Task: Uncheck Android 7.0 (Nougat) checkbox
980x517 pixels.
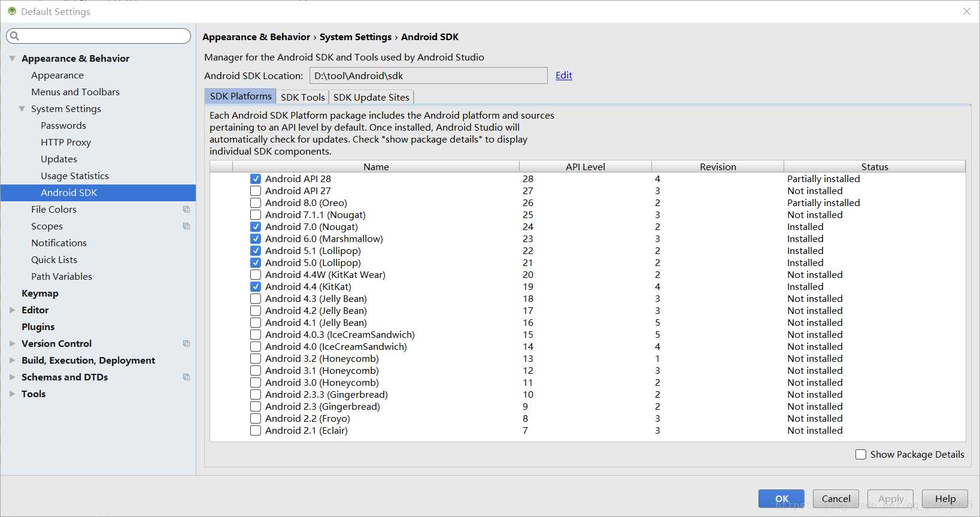Action: (x=256, y=226)
